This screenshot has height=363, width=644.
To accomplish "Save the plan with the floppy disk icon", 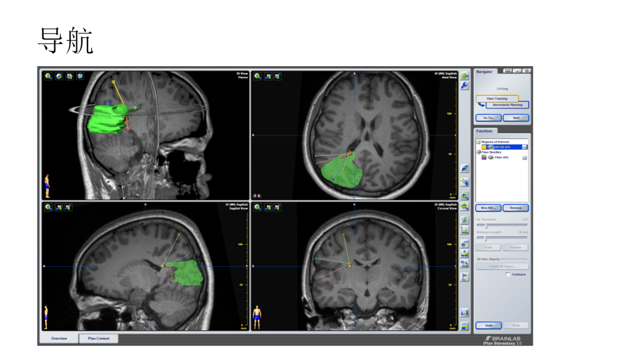I will [x=465, y=327].
